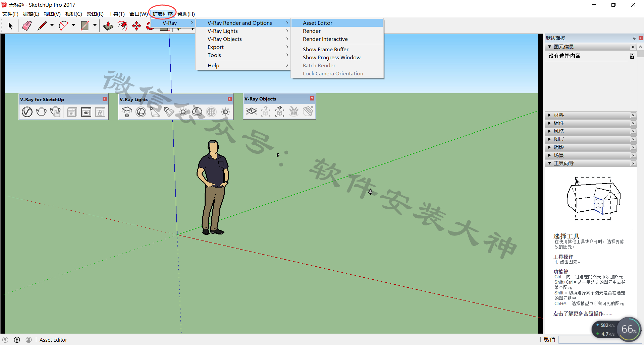
Task: Pick the pink Eraser tool
Action: point(27,26)
